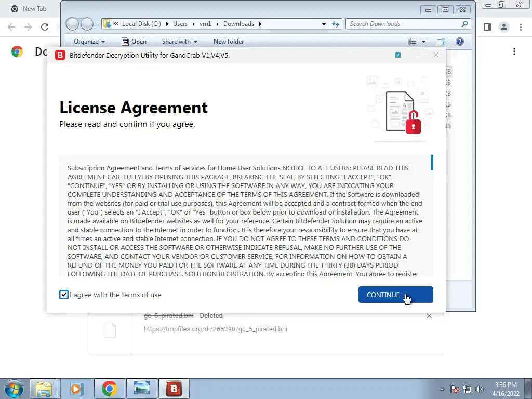Viewport: 532px width, 399px height.
Task: Open Windows Media Player from the taskbar
Action: (x=76, y=389)
